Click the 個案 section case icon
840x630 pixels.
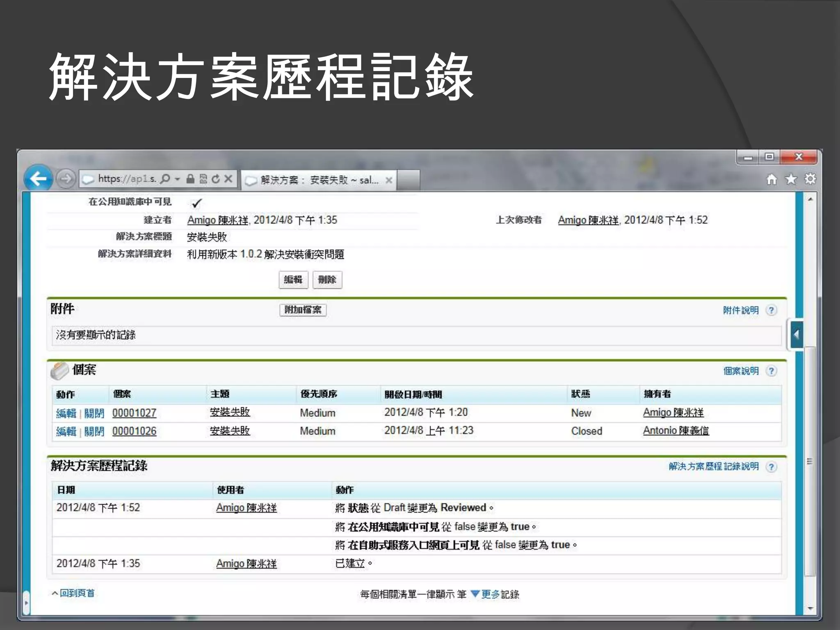click(59, 370)
